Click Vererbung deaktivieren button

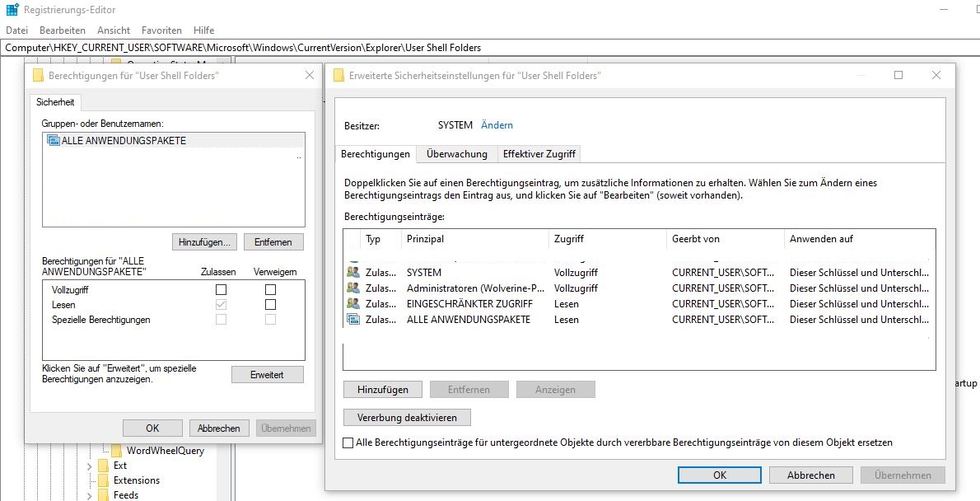[x=407, y=417]
